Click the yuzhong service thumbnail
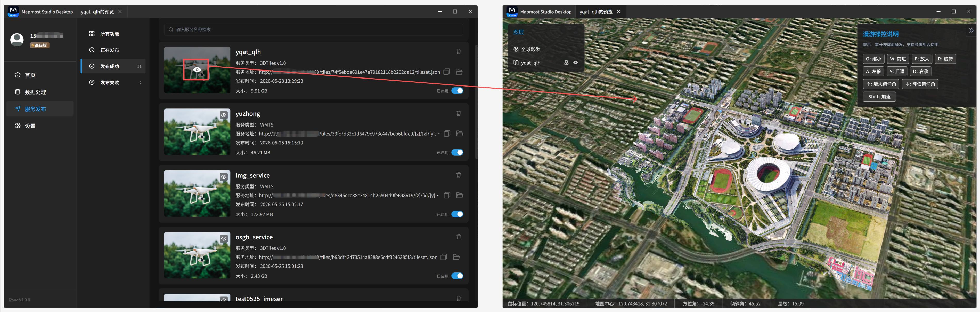Screen dimensions: 980x312 point(197,132)
